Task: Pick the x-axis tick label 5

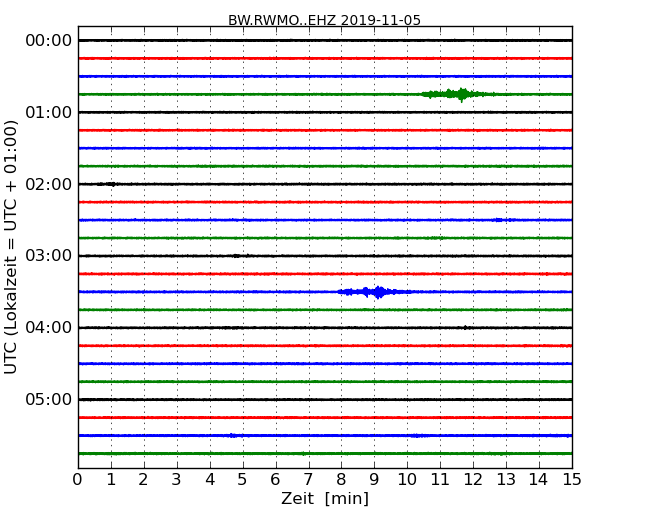Action: click(243, 479)
